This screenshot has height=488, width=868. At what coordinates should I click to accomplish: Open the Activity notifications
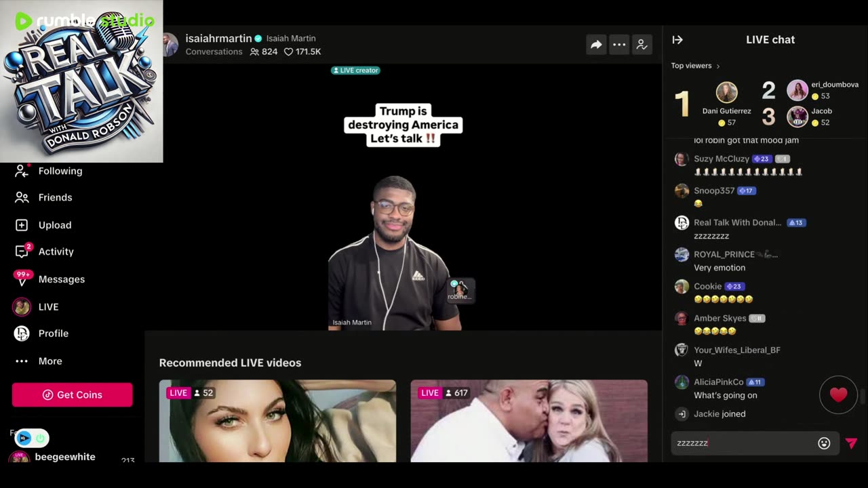coord(56,251)
